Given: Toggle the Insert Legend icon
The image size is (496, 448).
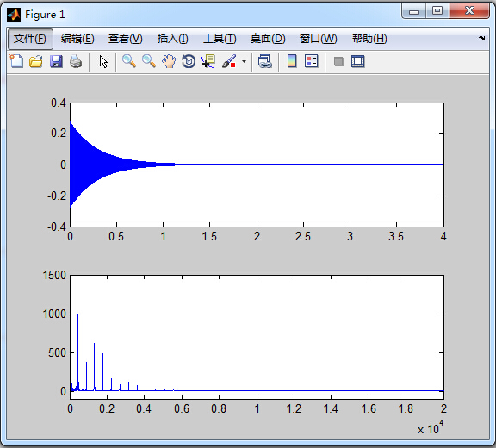Looking at the screenshot, I should pyautogui.click(x=311, y=61).
